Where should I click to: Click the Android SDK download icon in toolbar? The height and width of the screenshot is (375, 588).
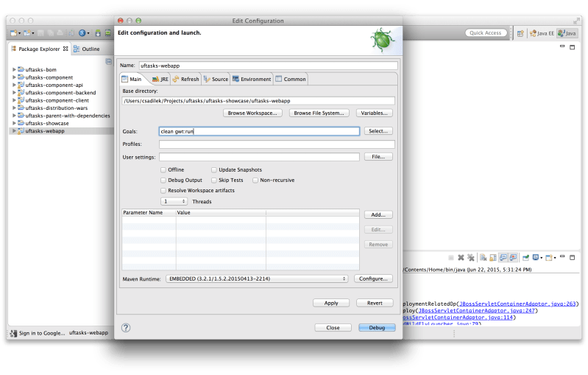[98, 33]
